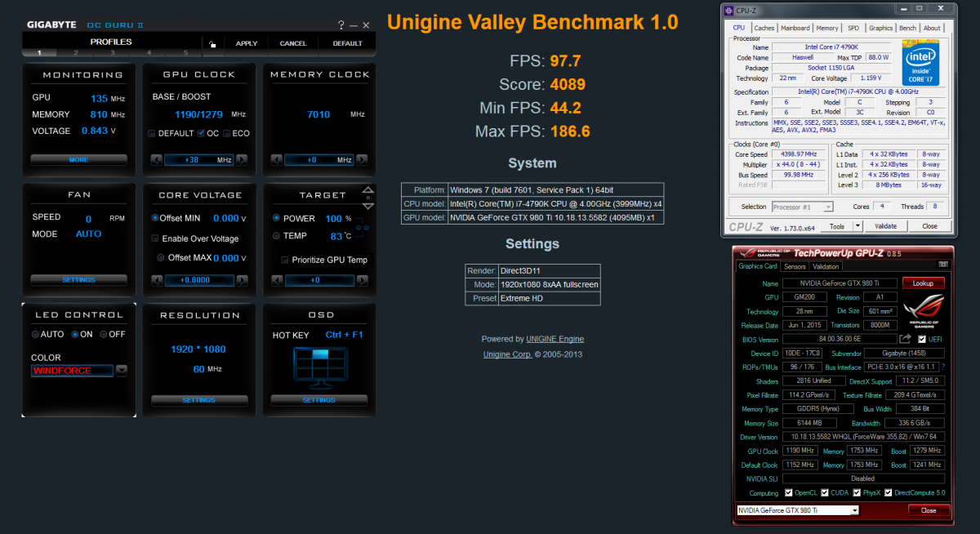The height and width of the screenshot is (534, 980).
Task: Follow the Unigine Corp. link
Action: point(508,354)
